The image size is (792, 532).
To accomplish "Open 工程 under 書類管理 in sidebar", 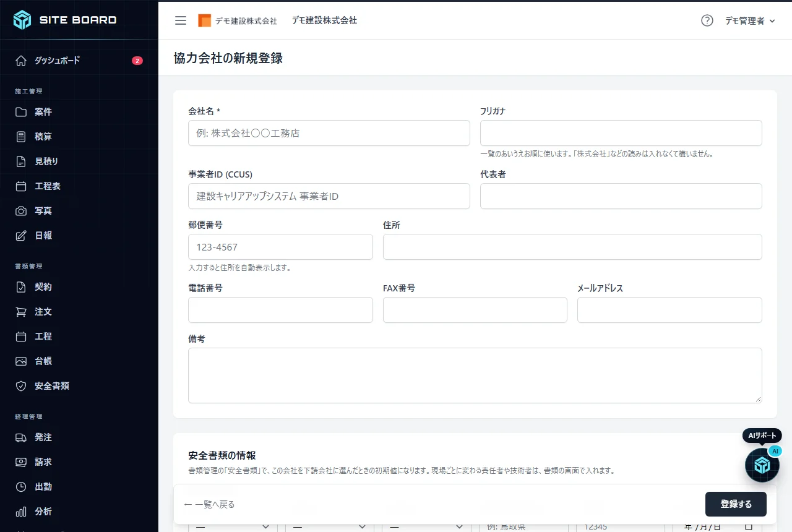I will [x=79, y=337].
